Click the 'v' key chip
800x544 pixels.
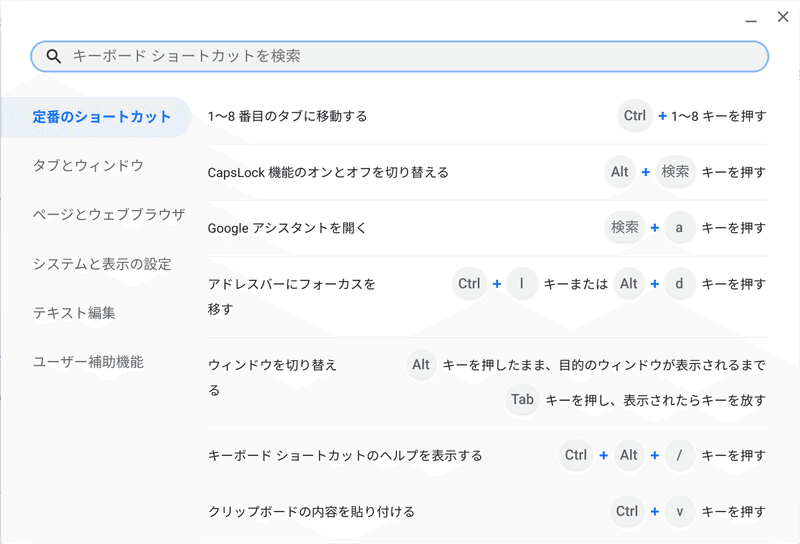coord(680,511)
